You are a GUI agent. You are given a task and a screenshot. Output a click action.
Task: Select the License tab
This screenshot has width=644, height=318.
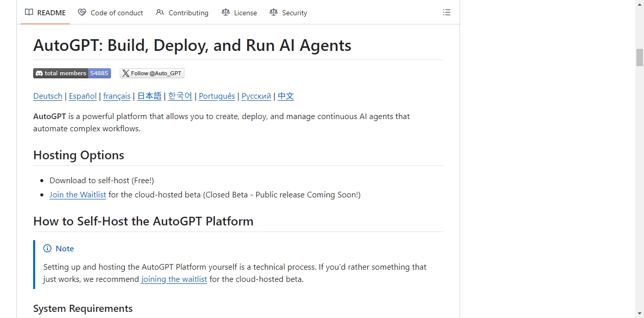pos(239,13)
